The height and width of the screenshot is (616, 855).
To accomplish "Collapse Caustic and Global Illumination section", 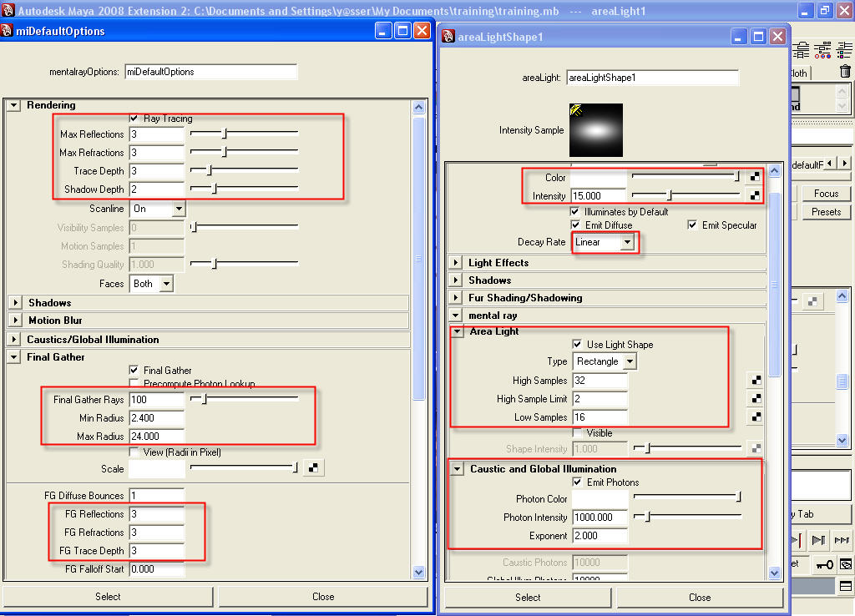I will point(458,468).
